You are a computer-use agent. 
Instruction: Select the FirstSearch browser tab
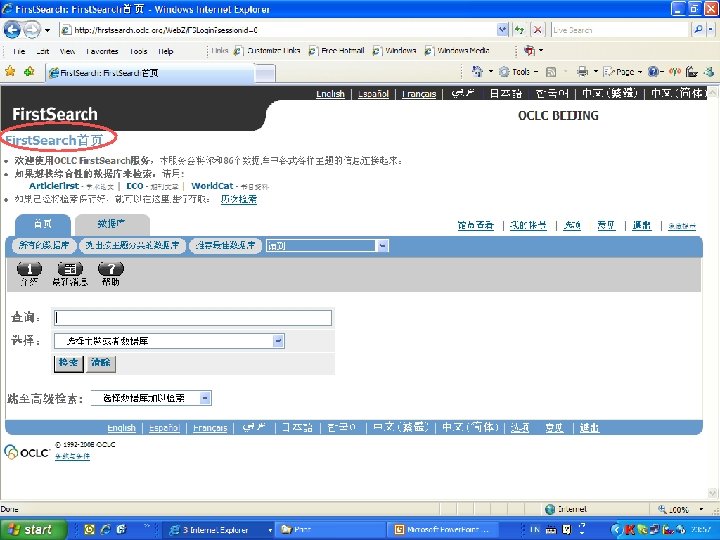(x=150, y=73)
